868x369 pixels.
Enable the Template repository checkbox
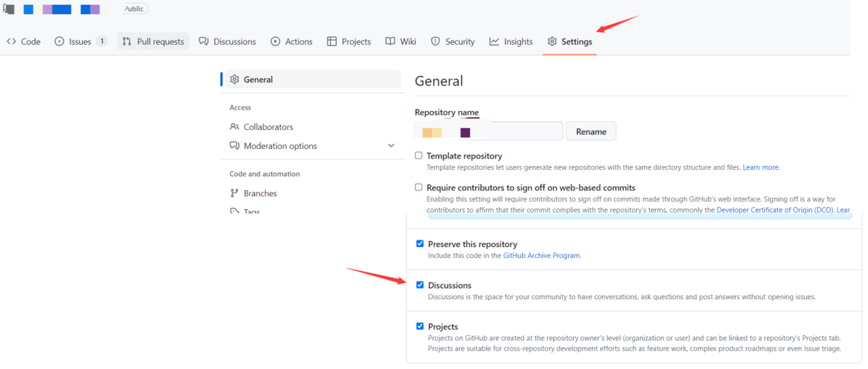point(419,156)
